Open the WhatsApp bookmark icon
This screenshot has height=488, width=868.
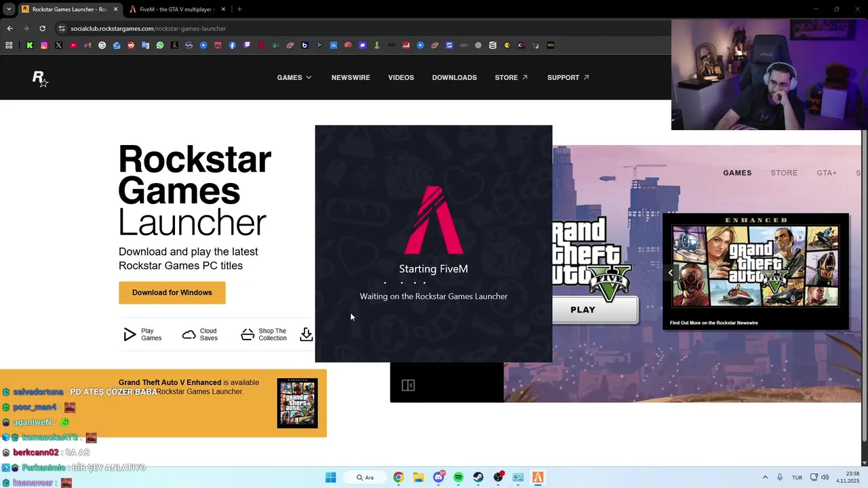[160, 45]
